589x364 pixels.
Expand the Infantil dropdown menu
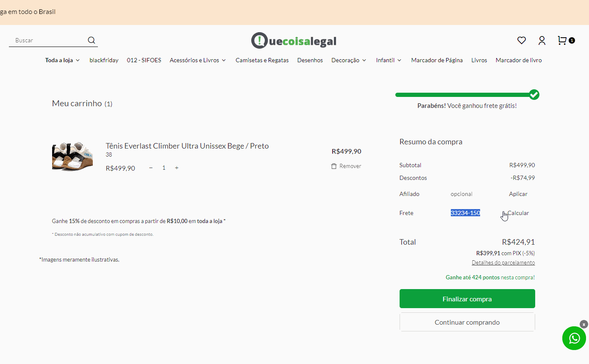coord(389,61)
